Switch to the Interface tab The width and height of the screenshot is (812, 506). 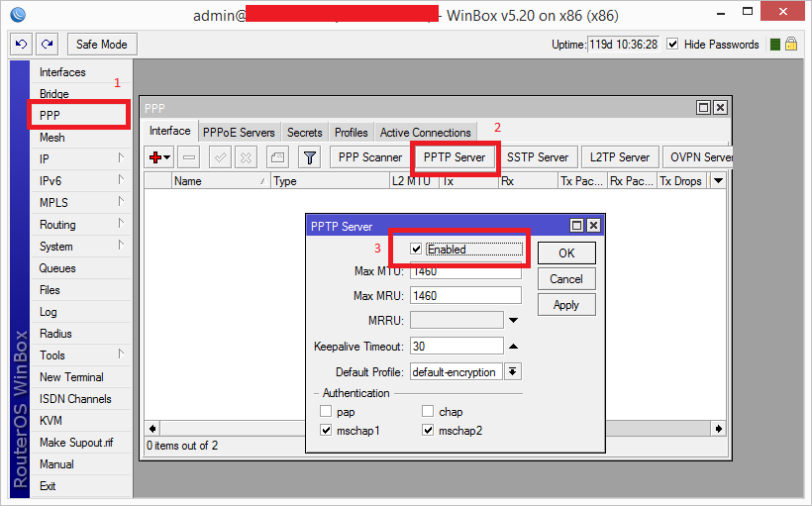coord(170,131)
